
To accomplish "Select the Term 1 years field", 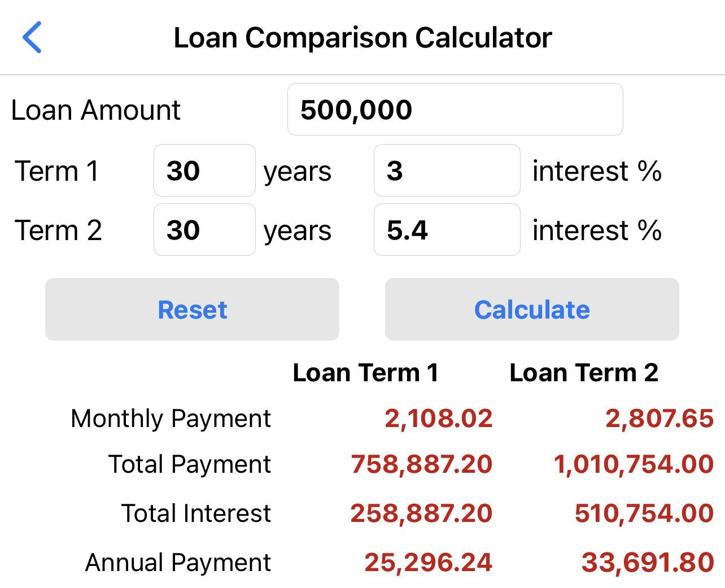I will pos(204,171).
